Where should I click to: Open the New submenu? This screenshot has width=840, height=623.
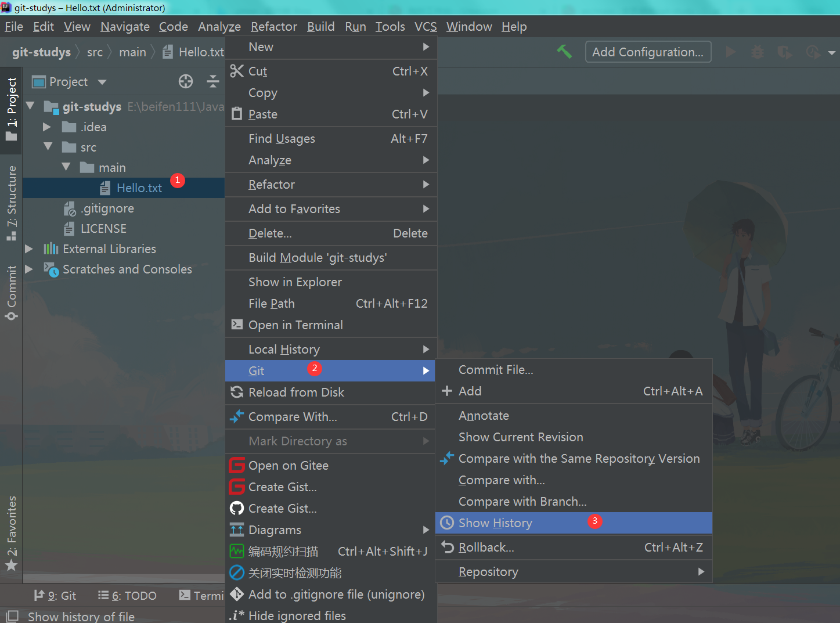click(x=331, y=47)
